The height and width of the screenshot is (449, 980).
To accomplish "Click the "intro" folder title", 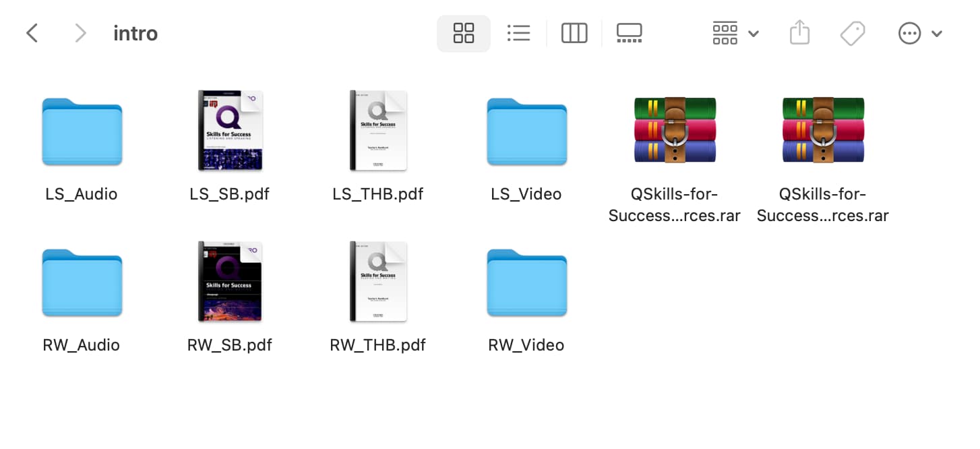I will click(x=135, y=33).
